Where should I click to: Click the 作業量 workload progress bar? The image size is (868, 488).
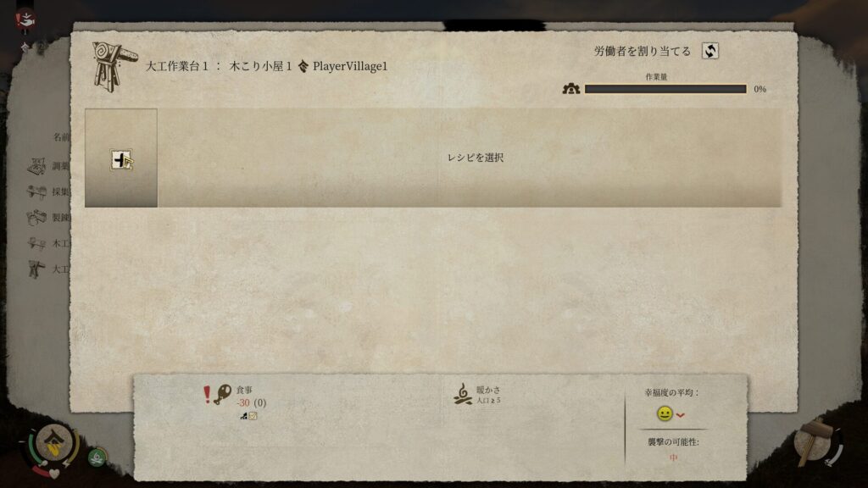665,89
